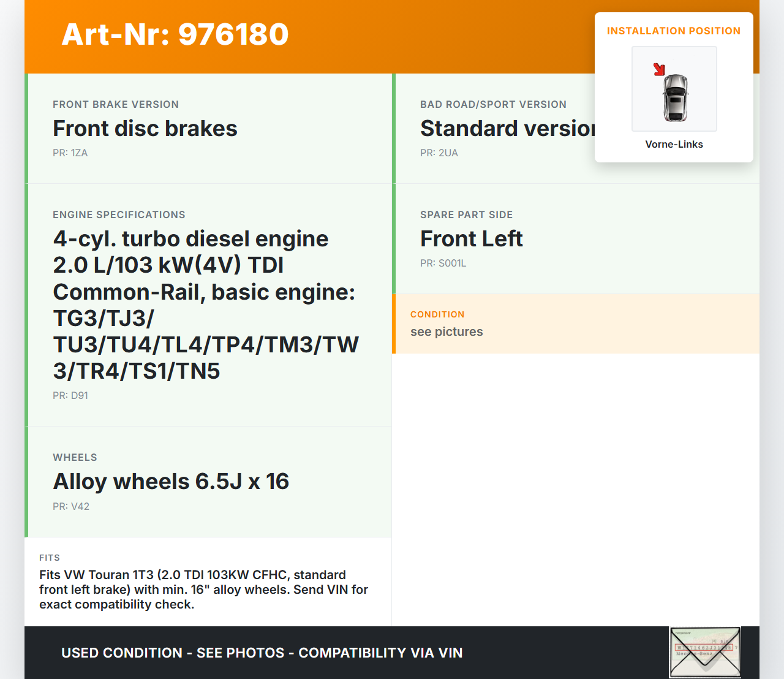
Task: Click the CONDITION label
Action: click(x=437, y=314)
